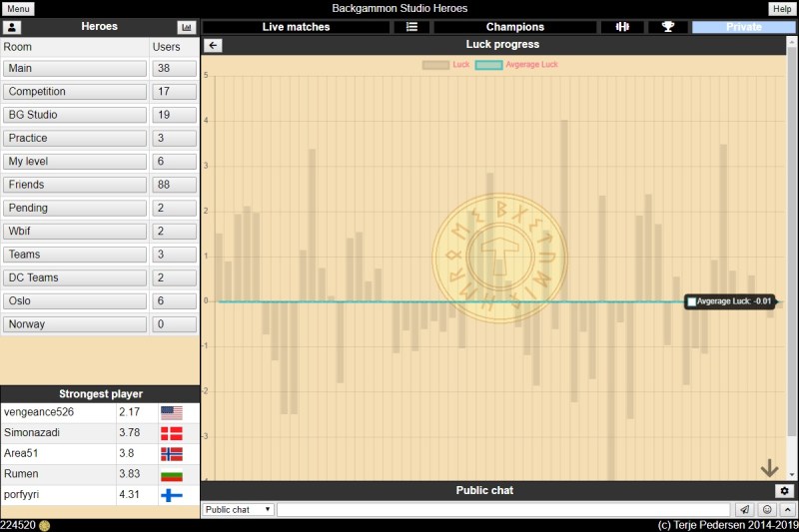Expand the chat with up arrow

pos(787,509)
